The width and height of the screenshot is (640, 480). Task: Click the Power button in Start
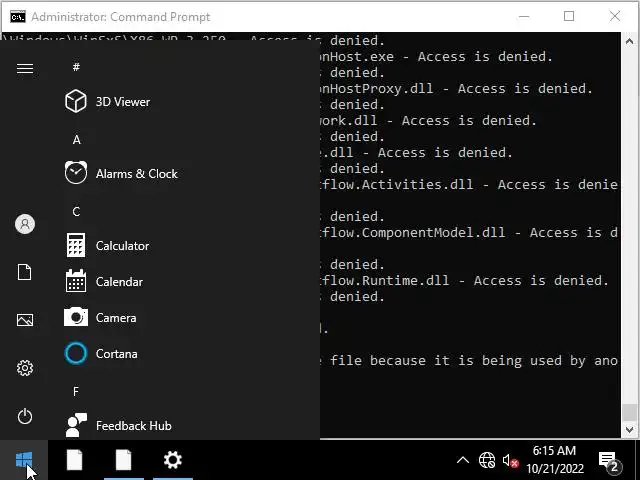coord(25,416)
